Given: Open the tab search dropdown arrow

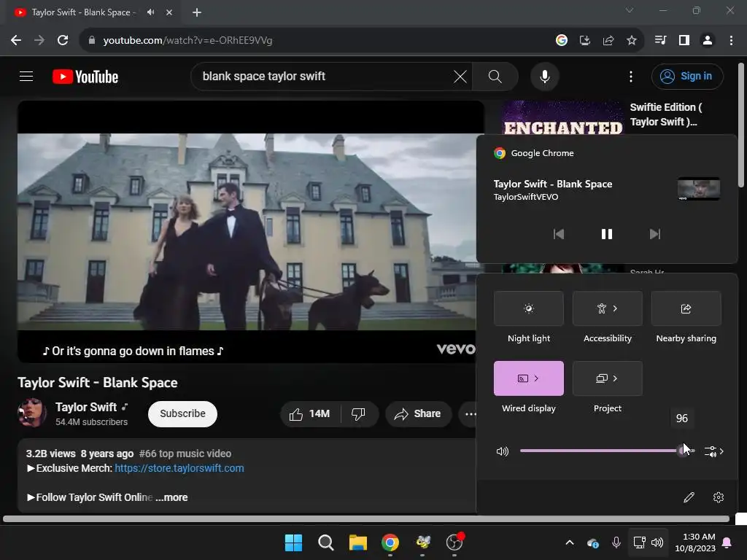Looking at the screenshot, I should 630,10.
